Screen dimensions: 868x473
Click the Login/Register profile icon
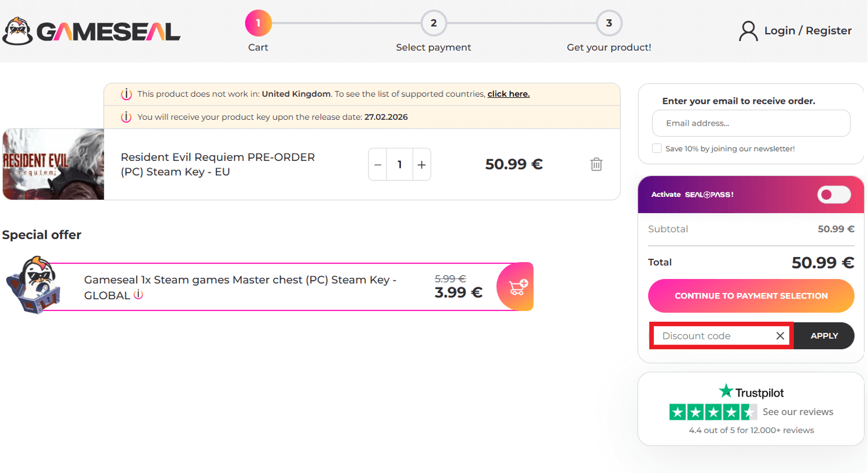coord(748,31)
